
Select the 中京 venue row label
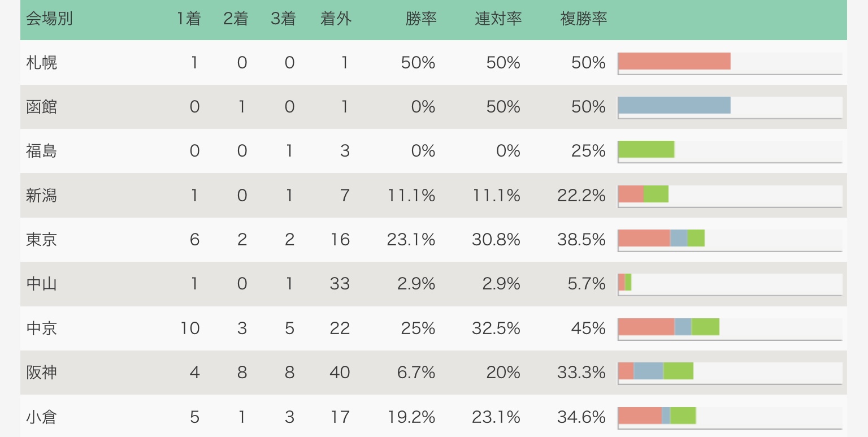(42, 328)
